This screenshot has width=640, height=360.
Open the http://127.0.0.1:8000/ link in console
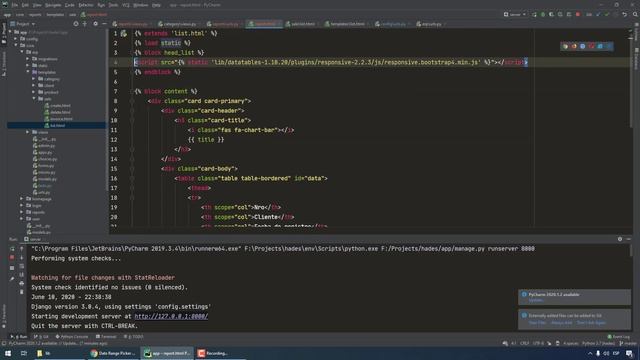coord(171,316)
